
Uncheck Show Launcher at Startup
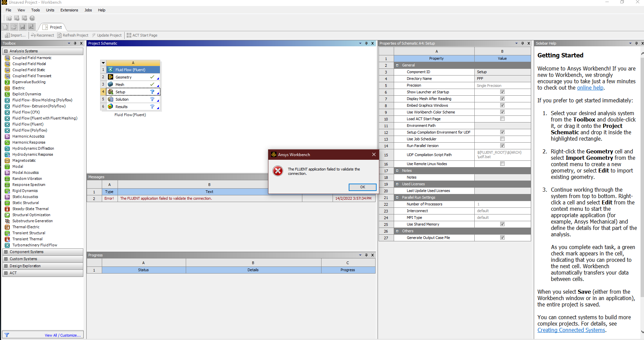click(x=502, y=92)
